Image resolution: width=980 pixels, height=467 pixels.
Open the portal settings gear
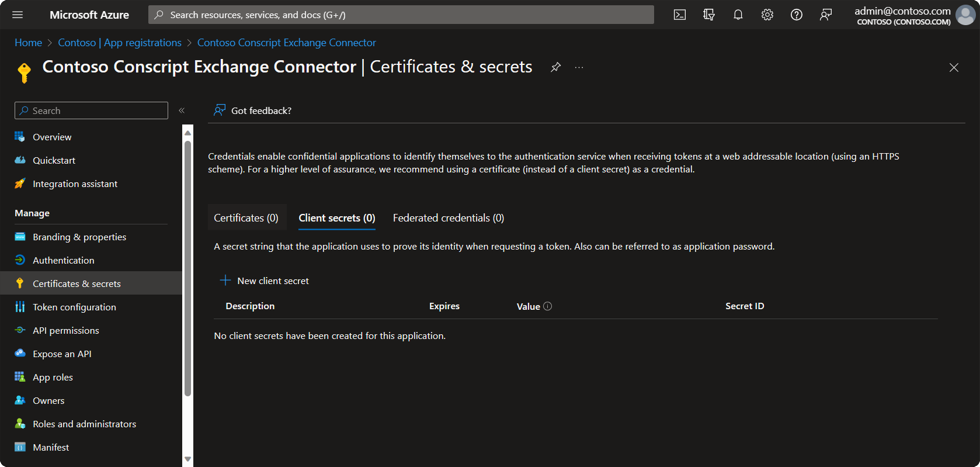coord(767,15)
